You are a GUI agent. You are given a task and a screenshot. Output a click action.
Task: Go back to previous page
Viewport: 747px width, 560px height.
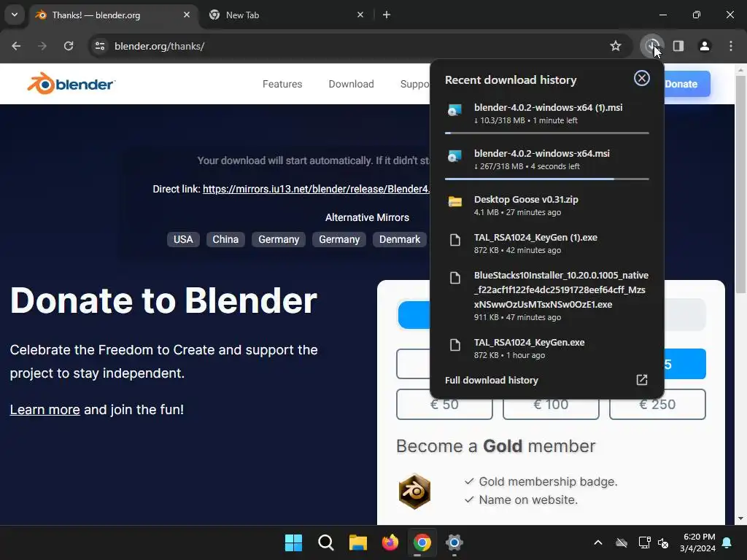[16, 46]
